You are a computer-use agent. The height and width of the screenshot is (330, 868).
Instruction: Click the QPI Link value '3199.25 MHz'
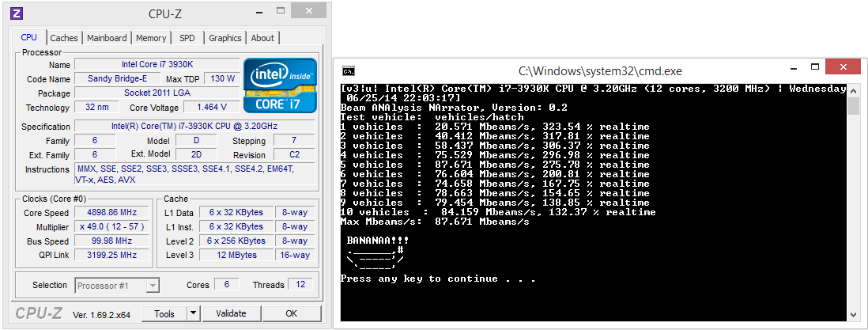tap(111, 255)
